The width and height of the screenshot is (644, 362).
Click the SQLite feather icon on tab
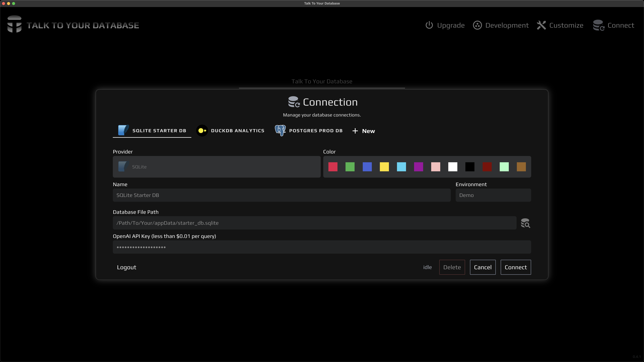[x=123, y=130]
